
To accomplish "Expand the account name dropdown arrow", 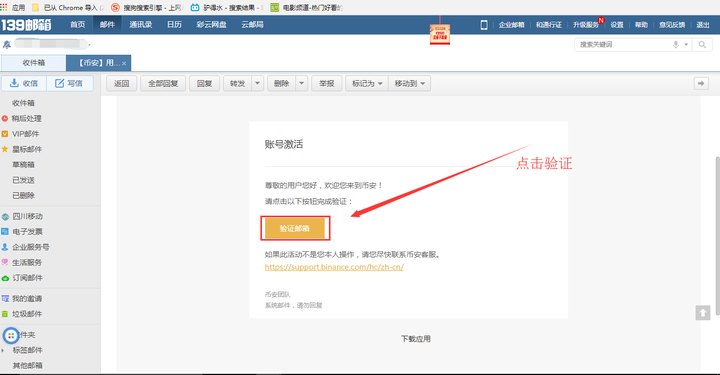I will pos(90,45).
